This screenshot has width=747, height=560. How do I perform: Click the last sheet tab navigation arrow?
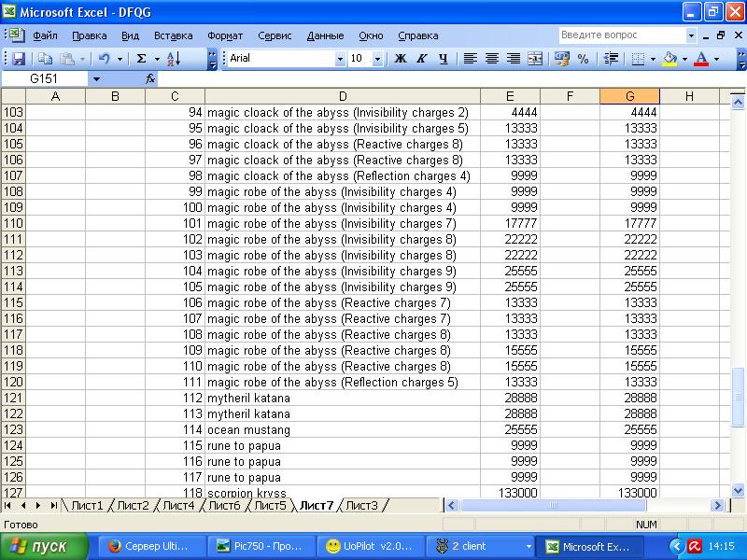[54, 505]
